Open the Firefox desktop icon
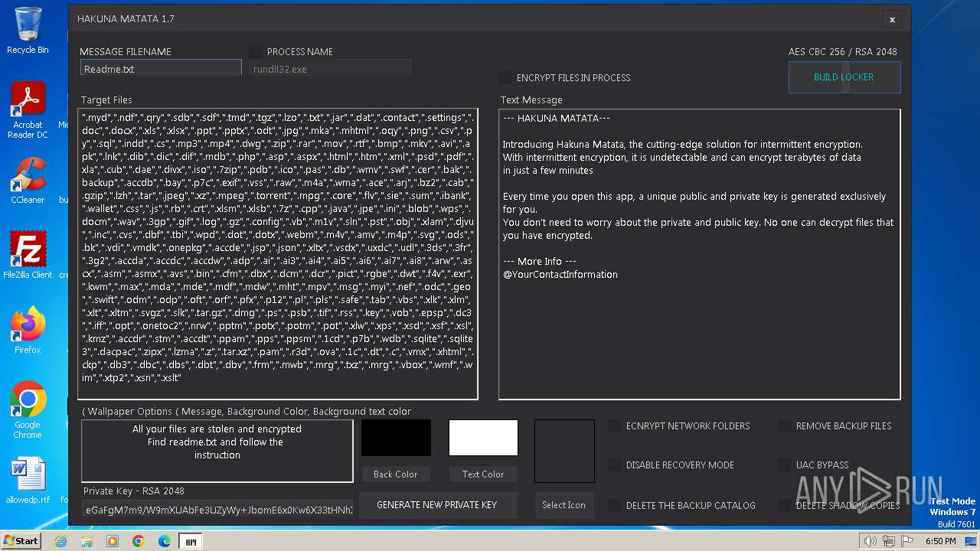The width and height of the screenshot is (980, 551). 28,331
